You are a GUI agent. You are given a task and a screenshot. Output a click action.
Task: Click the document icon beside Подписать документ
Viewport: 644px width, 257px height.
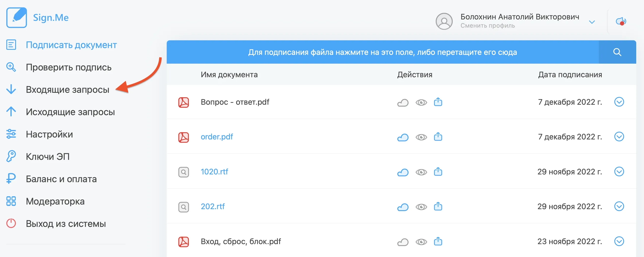click(11, 45)
